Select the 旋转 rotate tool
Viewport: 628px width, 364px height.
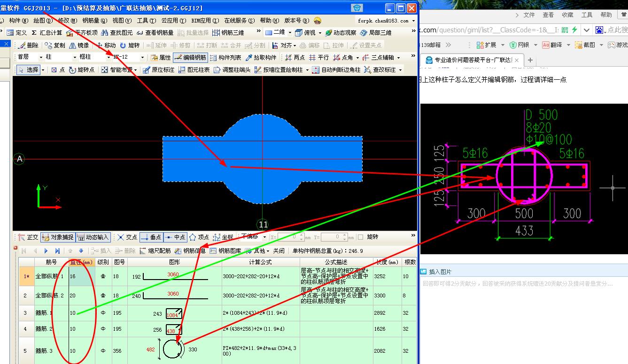[x=130, y=45]
